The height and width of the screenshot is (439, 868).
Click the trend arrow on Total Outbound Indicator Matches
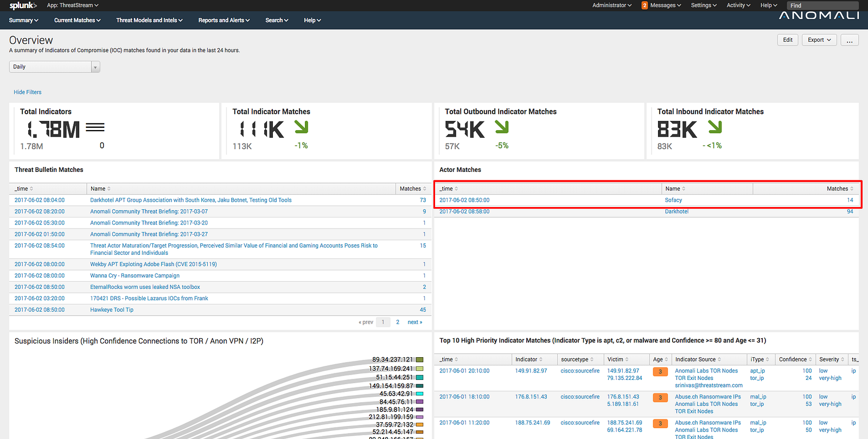[502, 127]
